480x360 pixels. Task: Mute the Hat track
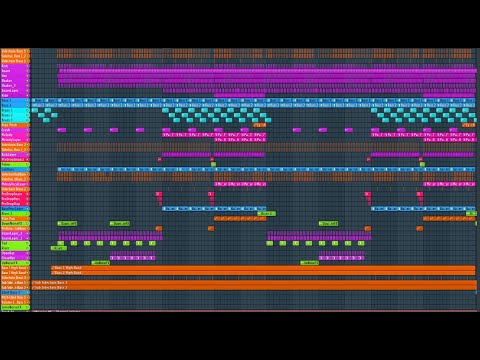tap(28, 76)
